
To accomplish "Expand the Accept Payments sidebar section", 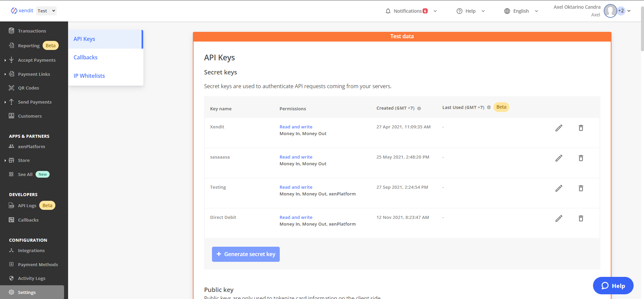I will pos(37,60).
